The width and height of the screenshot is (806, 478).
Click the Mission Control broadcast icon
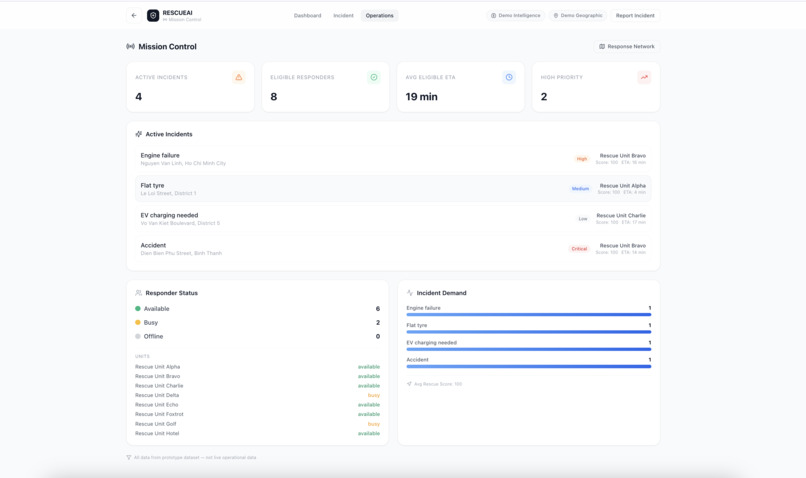[131, 46]
